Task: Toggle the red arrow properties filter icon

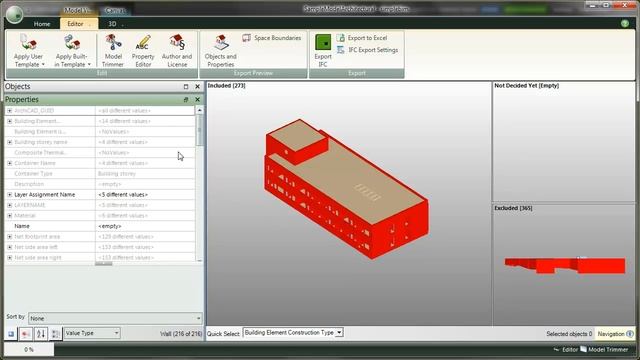Action: click(26, 334)
